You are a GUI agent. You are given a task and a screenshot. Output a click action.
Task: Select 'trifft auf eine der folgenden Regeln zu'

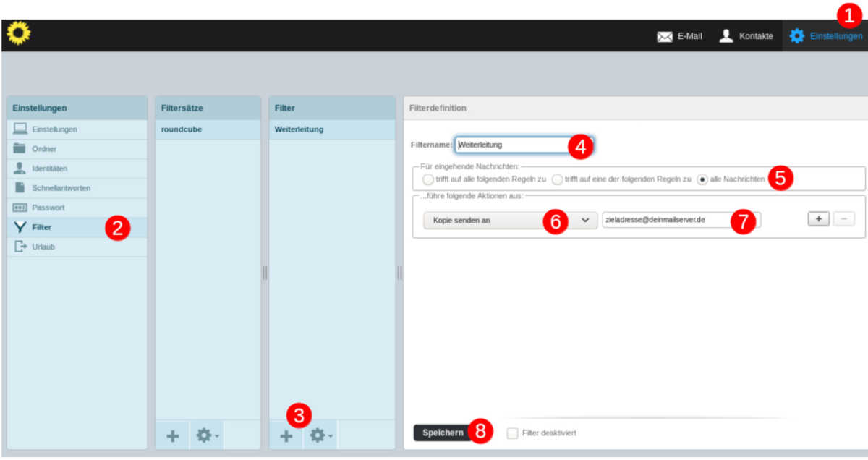point(557,179)
